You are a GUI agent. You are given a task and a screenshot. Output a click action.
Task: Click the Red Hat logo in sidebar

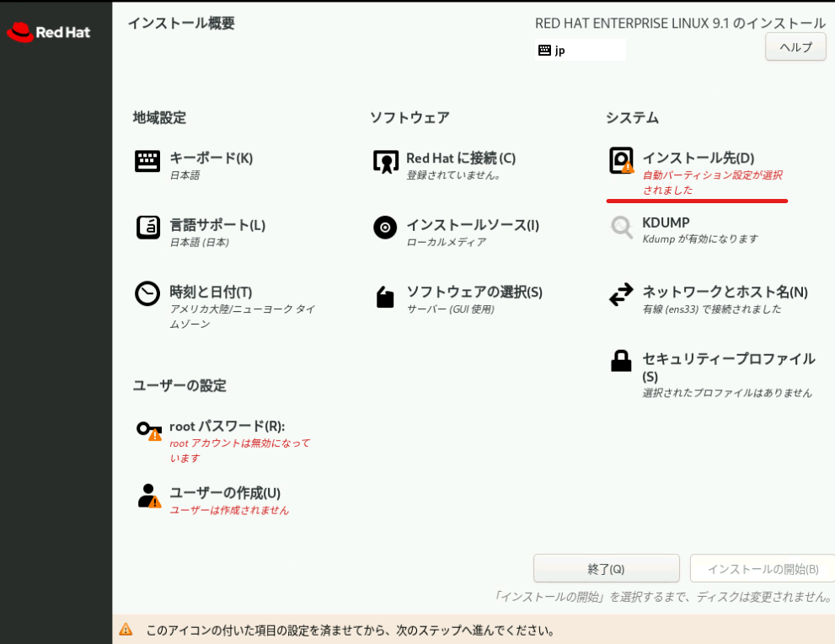coord(49,32)
